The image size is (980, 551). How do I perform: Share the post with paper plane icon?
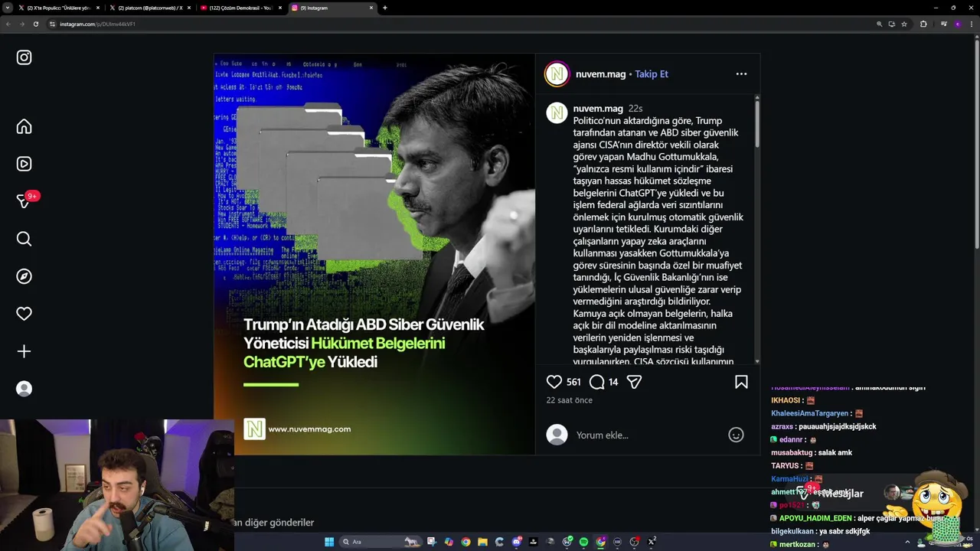pyautogui.click(x=634, y=382)
